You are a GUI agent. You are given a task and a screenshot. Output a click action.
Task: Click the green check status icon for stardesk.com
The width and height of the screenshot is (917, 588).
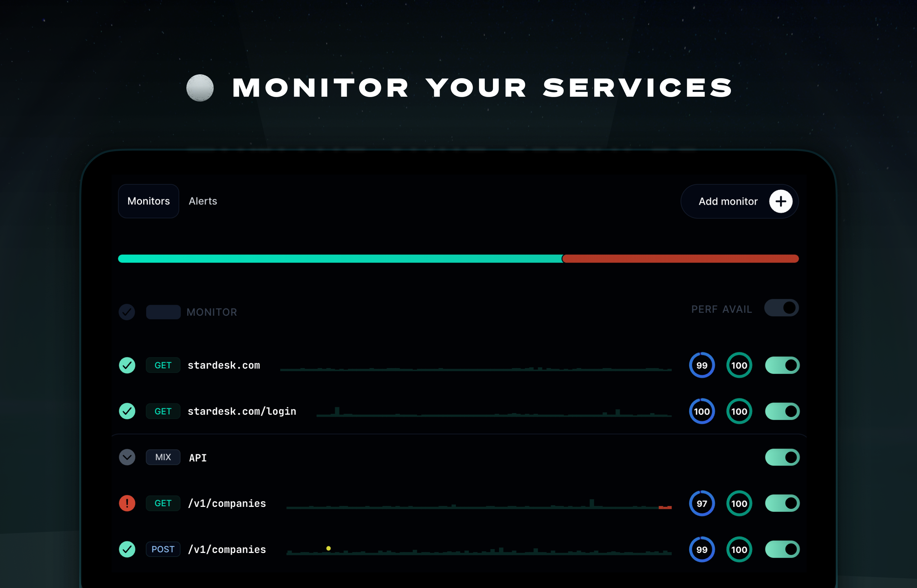coord(127,365)
